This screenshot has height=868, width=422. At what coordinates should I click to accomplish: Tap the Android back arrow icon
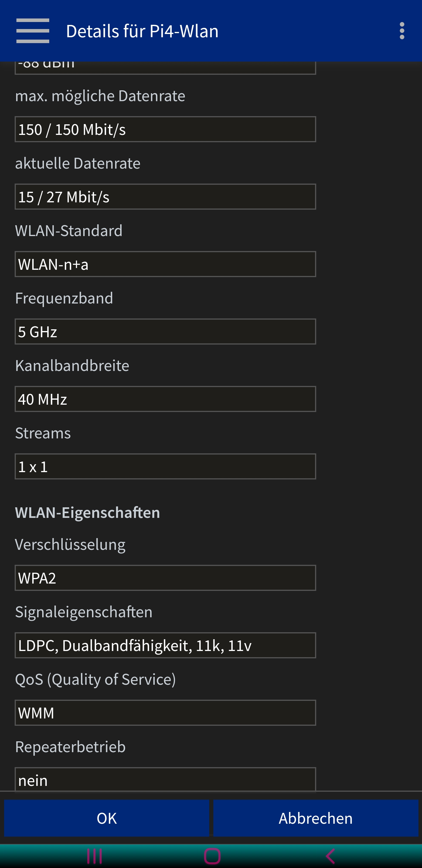pyautogui.click(x=330, y=856)
